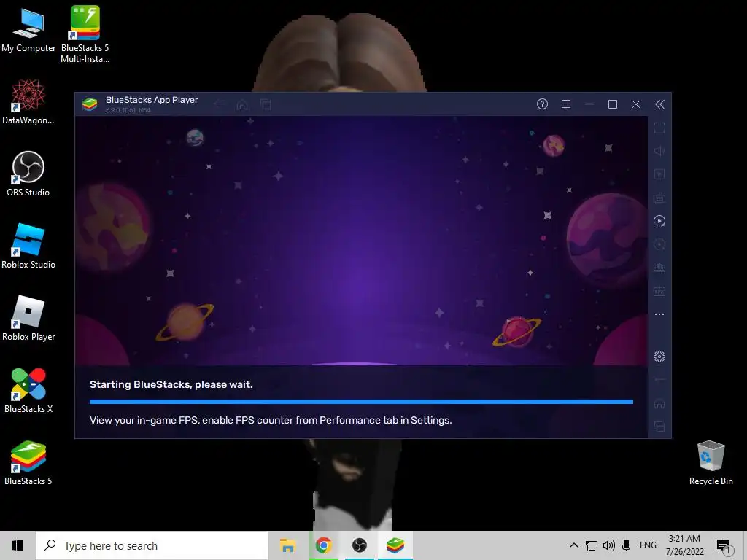
Task: Switch to OBS on the taskbar
Action: (359, 545)
